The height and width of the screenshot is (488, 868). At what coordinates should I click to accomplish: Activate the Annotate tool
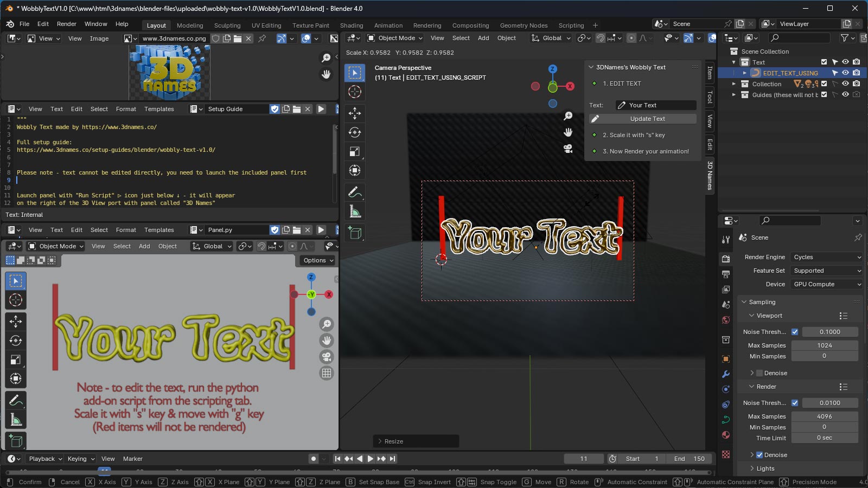355,192
